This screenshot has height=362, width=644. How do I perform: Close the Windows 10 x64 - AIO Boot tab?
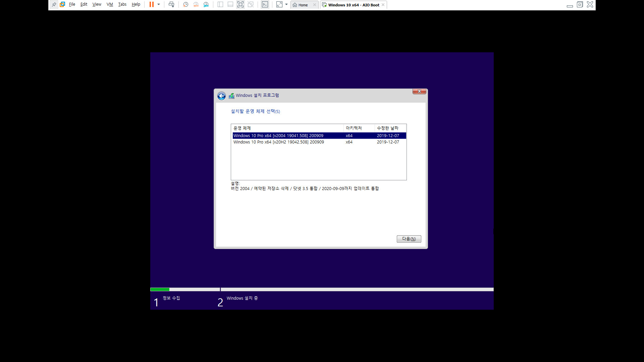tap(383, 5)
